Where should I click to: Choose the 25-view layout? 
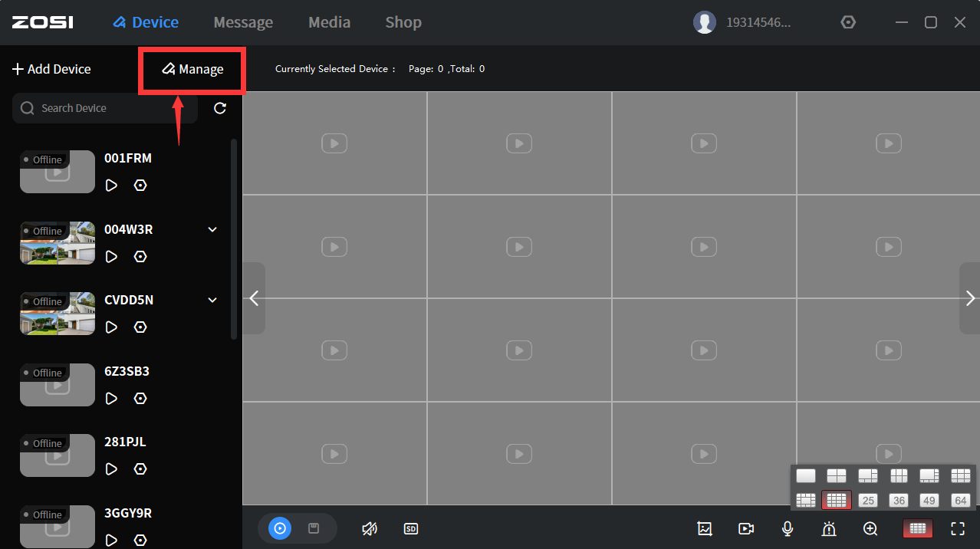pos(867,500)
